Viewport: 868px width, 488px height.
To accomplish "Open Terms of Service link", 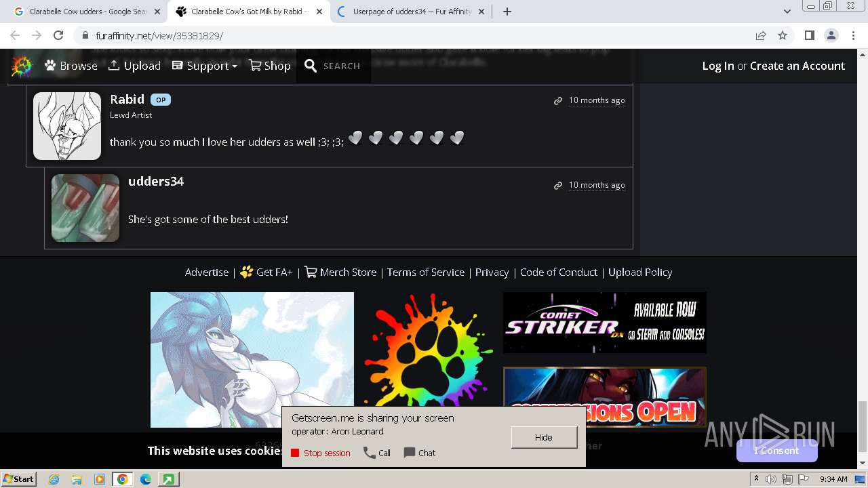I will [x=426, y=272].
